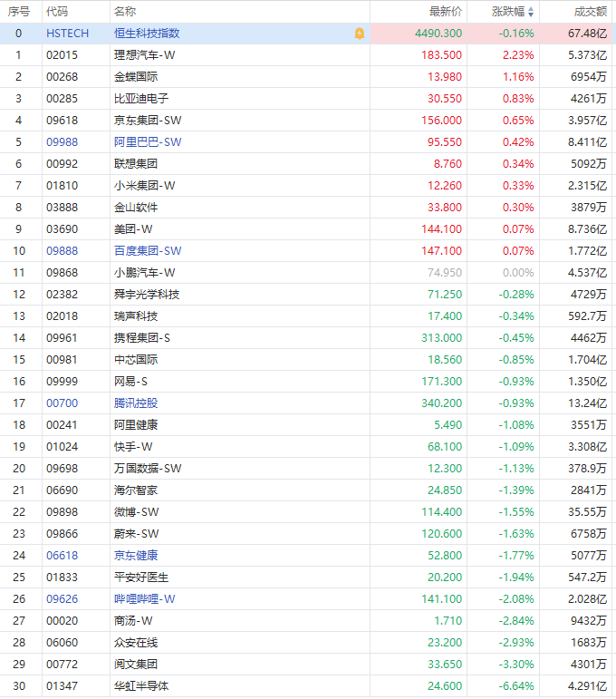Select stock 小米集团-W
This screenshot has width=616, height=699.
coord(144,186)
